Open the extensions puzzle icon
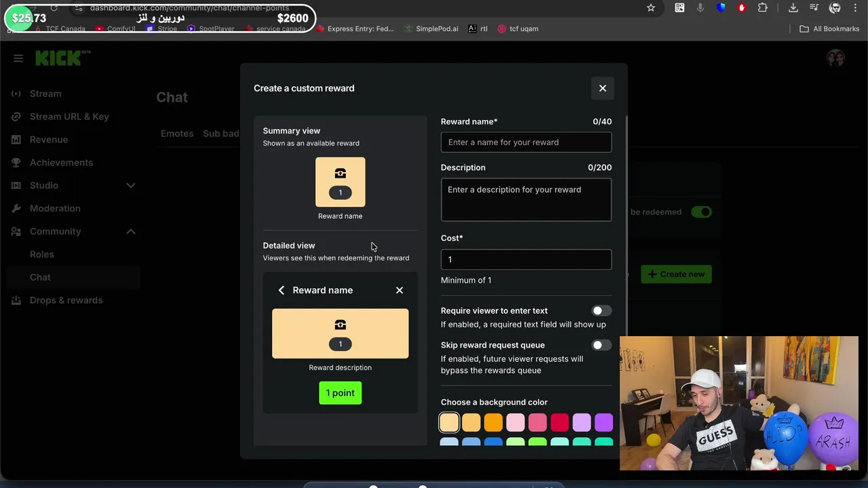 point(763,7)
